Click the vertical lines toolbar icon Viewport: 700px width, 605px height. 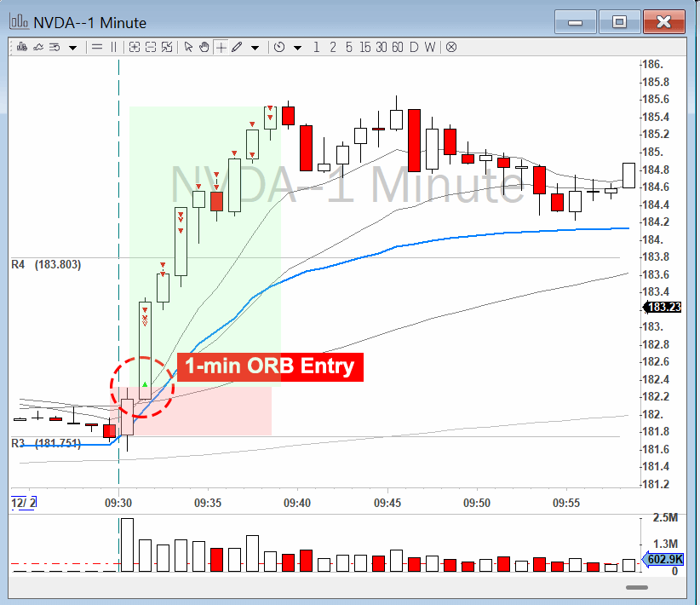[113, 47]
